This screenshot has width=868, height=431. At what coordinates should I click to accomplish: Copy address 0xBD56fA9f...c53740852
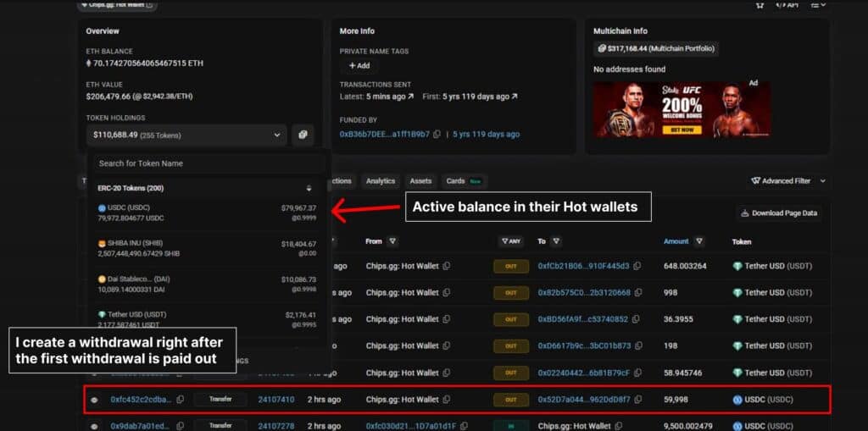[x=636, y=319]
